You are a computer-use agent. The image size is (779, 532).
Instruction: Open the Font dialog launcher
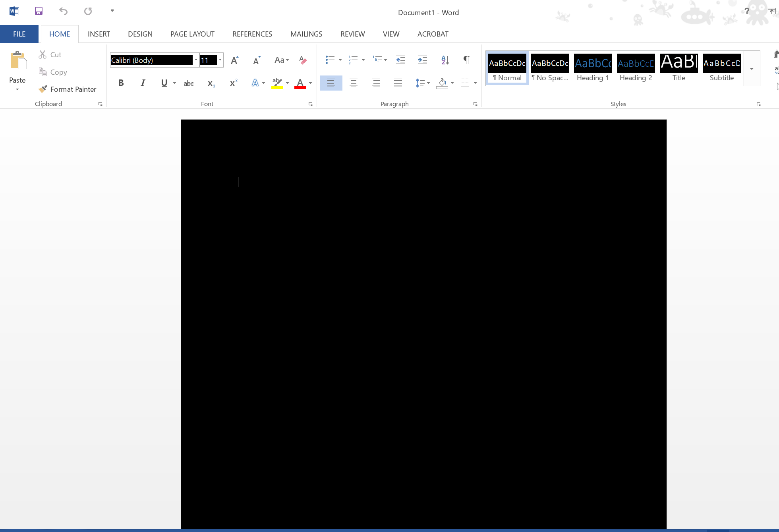click(x=310, y=104)
